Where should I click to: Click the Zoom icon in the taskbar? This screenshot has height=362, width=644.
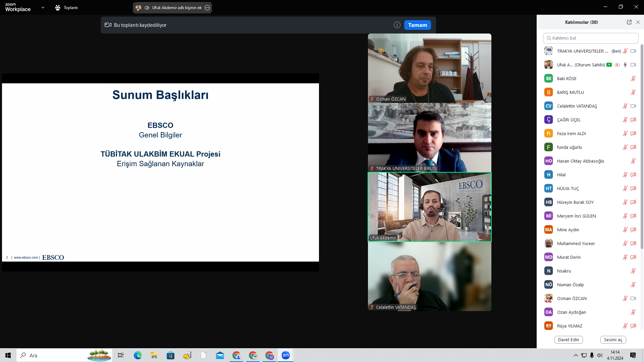(x=285, y=355)
